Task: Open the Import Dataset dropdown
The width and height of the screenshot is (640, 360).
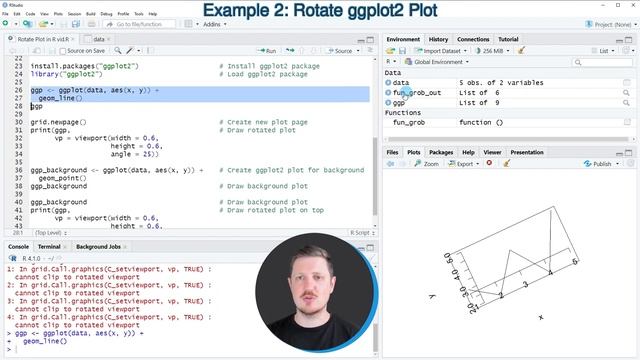Action: click(441, 51)
